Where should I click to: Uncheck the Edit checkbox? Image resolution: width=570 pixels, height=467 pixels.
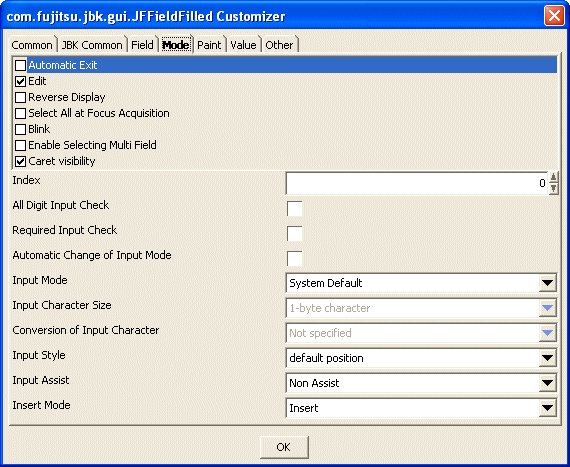click(x=20, y=81)
